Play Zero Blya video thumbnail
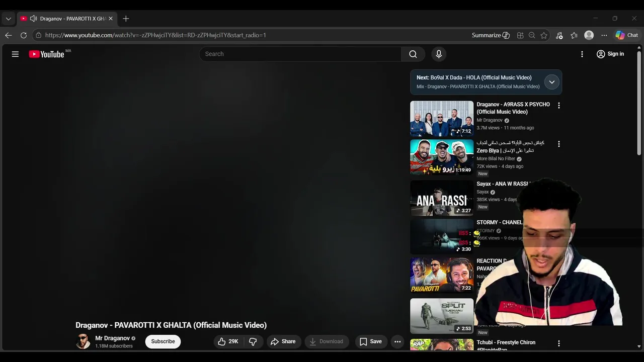 [x=442, y=157]
